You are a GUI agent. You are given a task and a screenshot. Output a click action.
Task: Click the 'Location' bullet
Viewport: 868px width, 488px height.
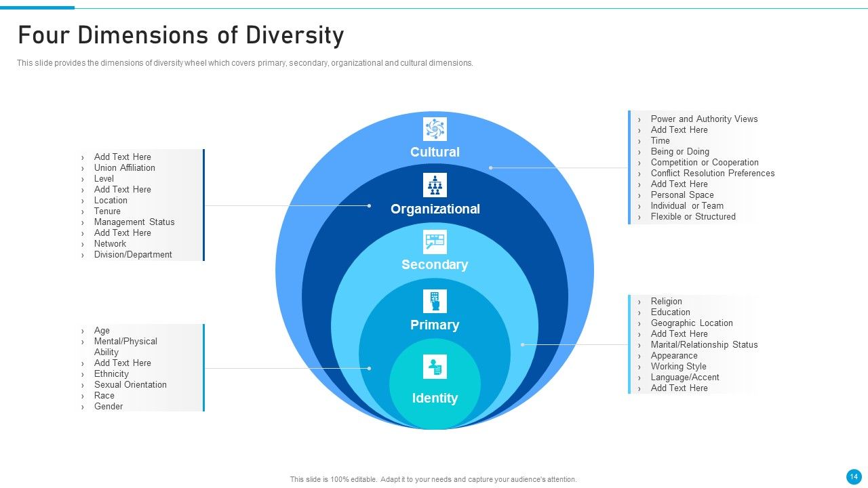pos(111,201)
